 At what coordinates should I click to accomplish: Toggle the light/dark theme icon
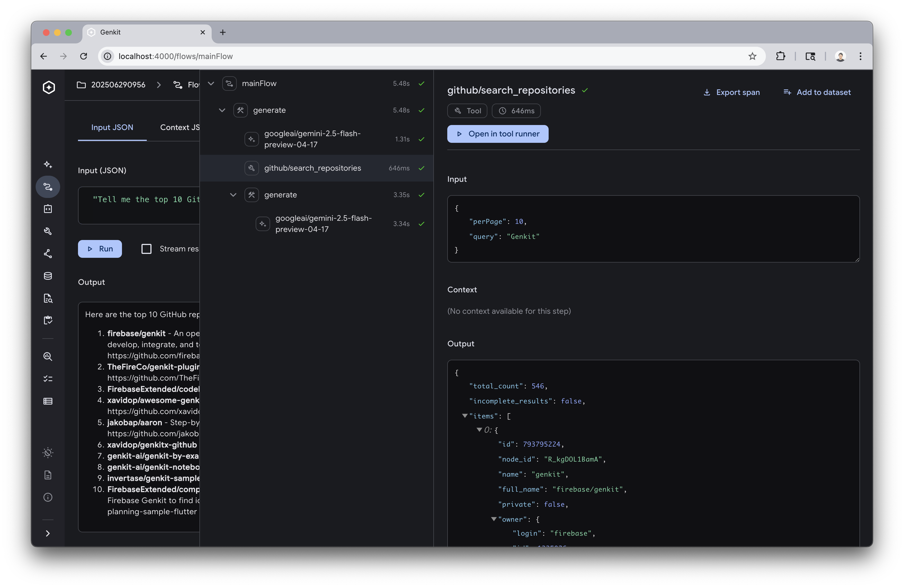(48, 452)
